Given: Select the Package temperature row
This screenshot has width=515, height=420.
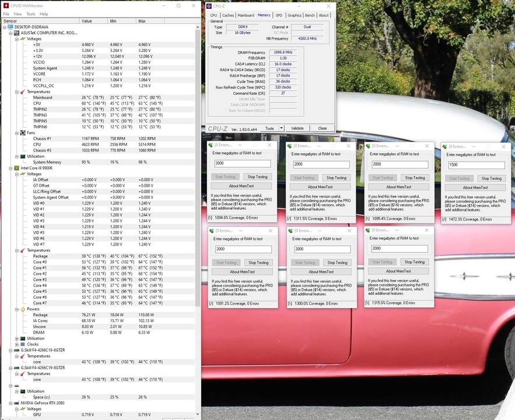Looking at the screenshot, I should click(x=99, y=256).
